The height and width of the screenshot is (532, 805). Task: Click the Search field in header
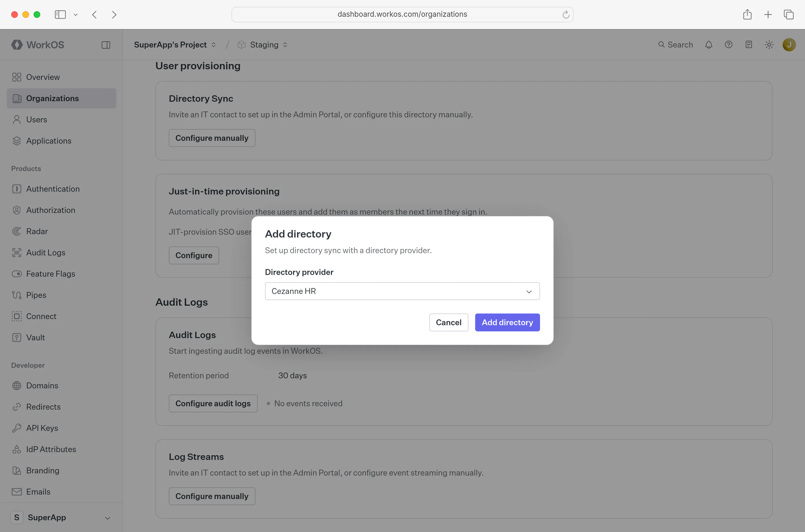pos(675,45)
